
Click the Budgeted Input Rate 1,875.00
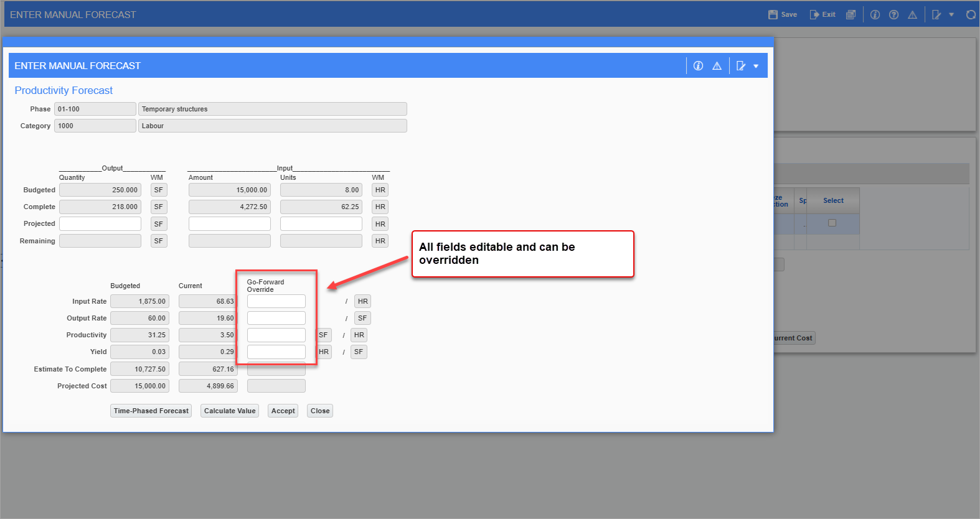pos(140,301)
